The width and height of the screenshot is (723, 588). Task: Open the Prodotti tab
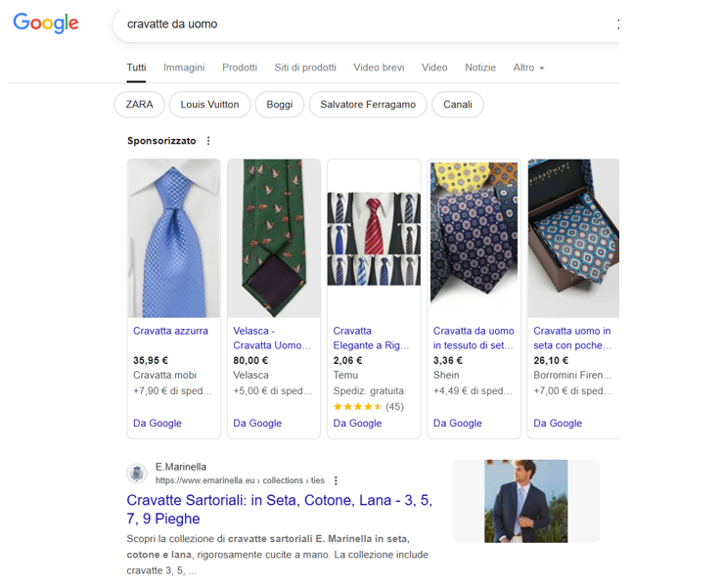(240, 68)
